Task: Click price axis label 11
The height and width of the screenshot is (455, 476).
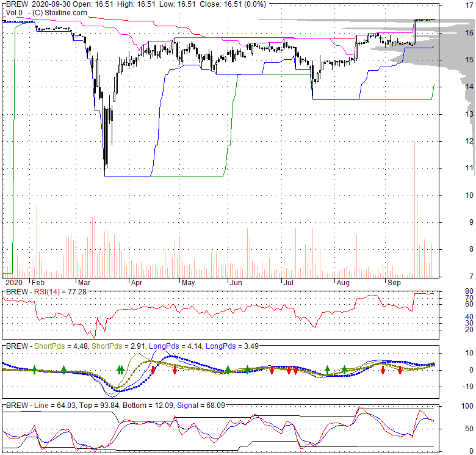Action: coord(469,168)
